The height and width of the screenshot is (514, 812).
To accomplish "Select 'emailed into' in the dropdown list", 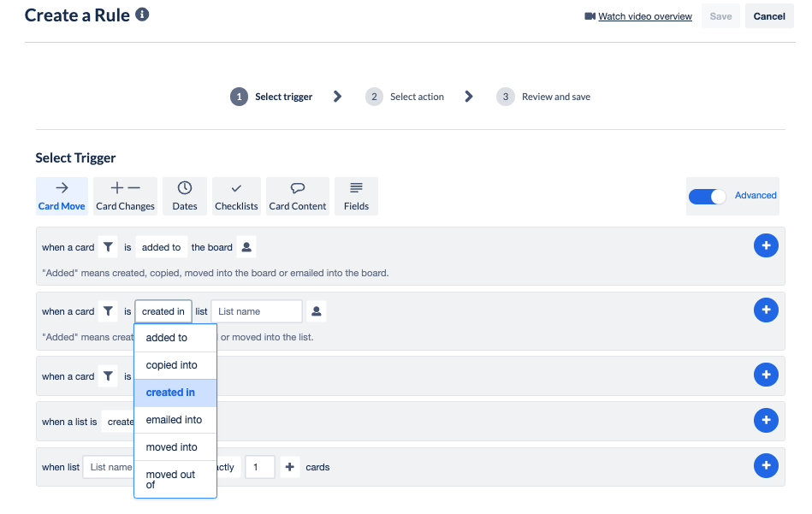I will (173, 420).
